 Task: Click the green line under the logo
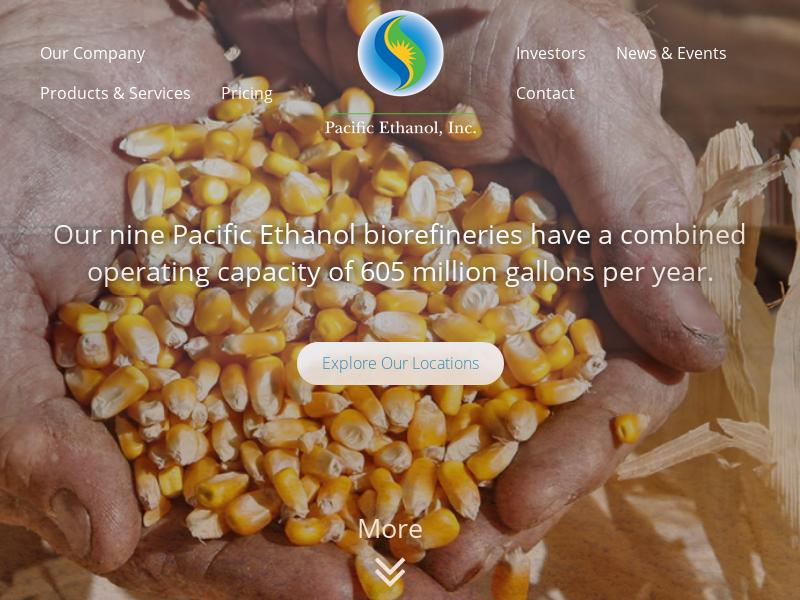401,113
